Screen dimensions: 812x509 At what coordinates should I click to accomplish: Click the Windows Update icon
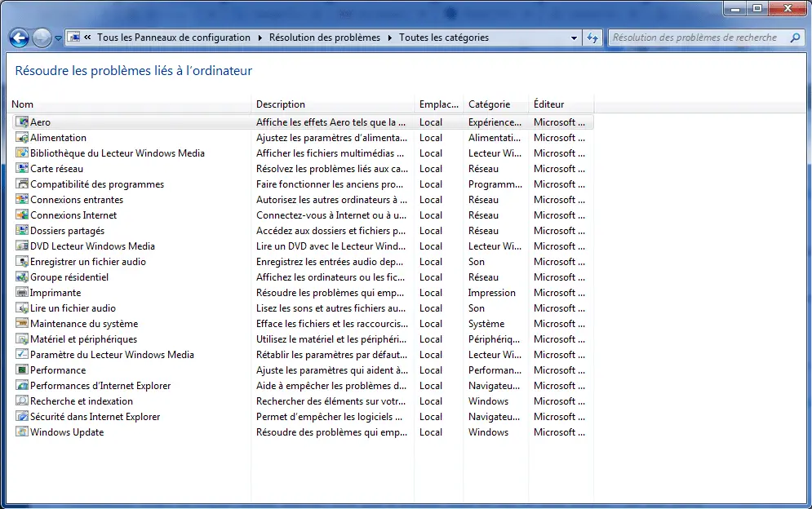[22, 432]
